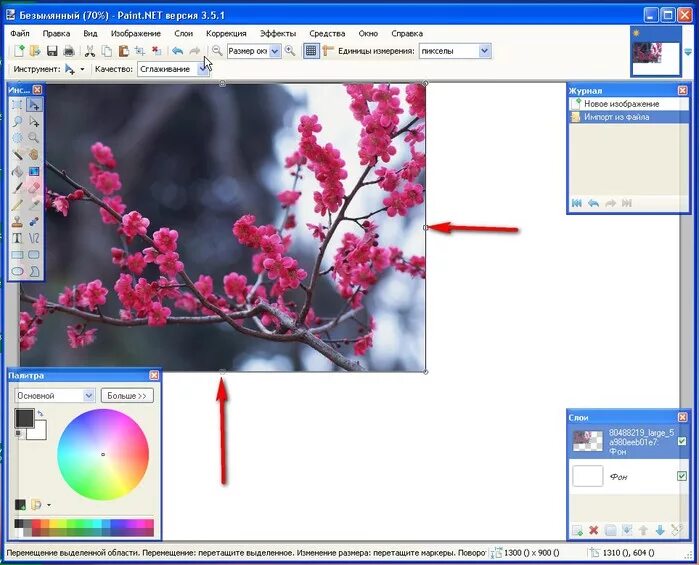Click the Print icon

(x=69, y=51)
